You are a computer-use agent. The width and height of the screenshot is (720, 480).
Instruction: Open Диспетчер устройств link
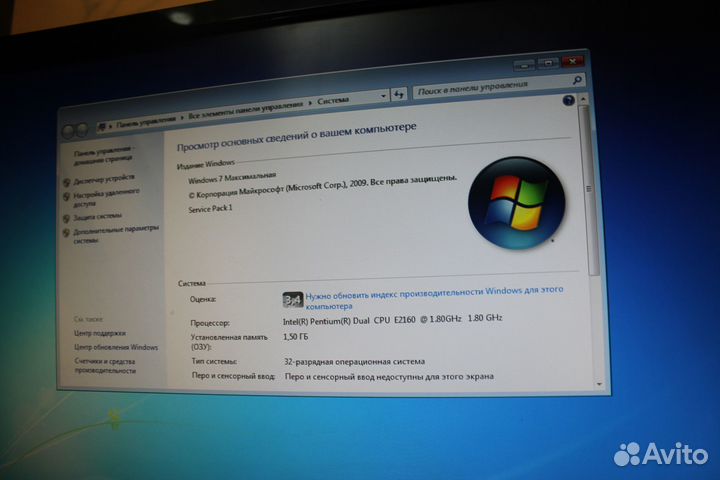point(104,178)
